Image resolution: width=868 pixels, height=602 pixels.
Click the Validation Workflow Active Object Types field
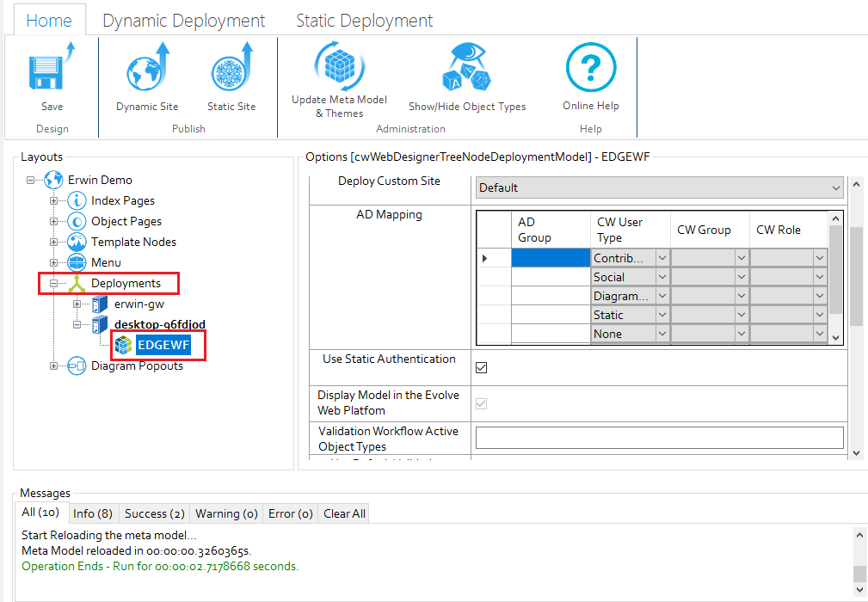coord(659,438)
